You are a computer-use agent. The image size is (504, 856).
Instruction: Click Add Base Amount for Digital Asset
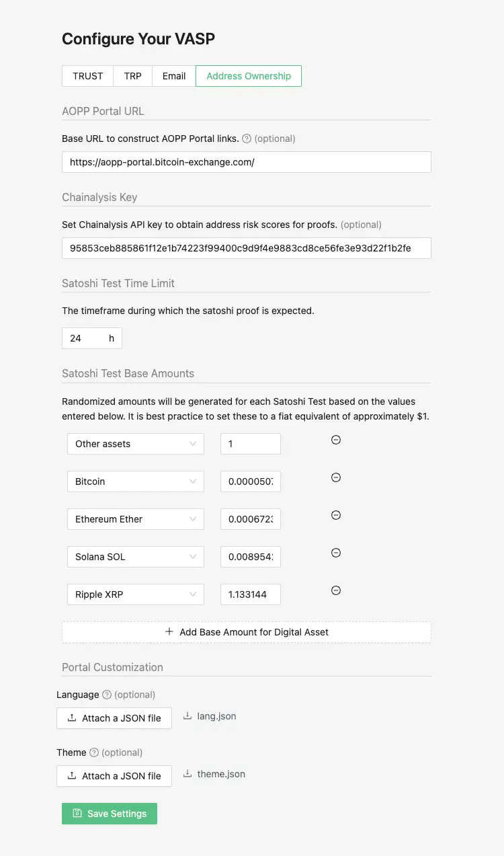pyautogui.click(x=246, y=632)
